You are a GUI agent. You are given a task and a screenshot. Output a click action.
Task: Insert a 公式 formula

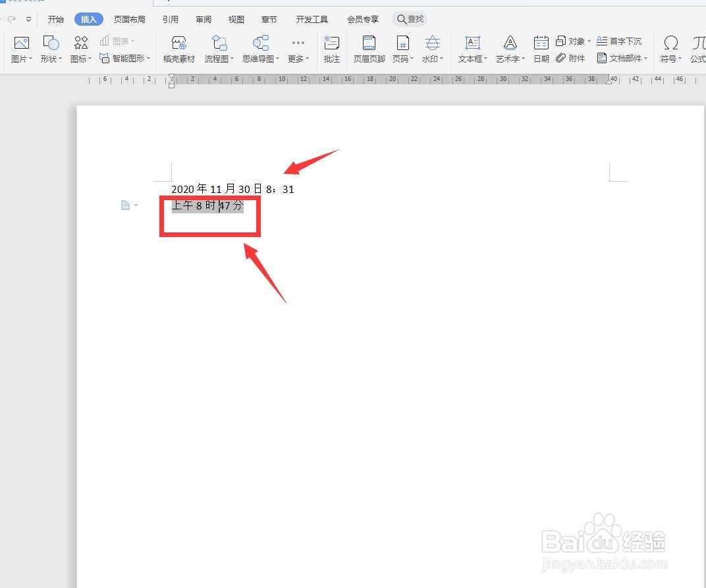tap(698, 49)
